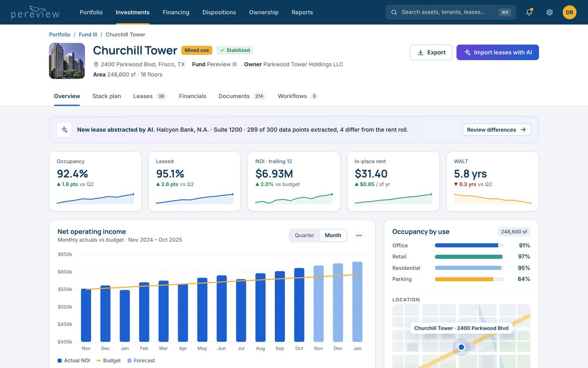Screen dimensions: 588x368
Task: Click the Churchill Tower building thumbnail
Action: coord(67,61)
